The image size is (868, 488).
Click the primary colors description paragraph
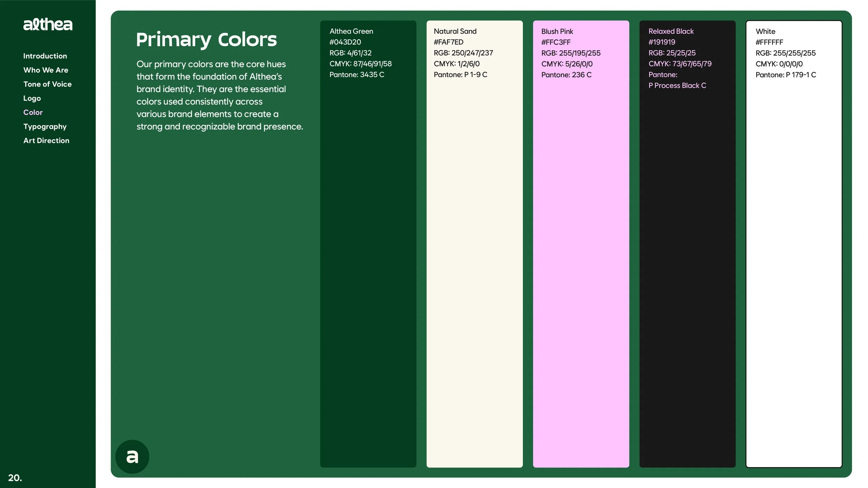point(219,95)
